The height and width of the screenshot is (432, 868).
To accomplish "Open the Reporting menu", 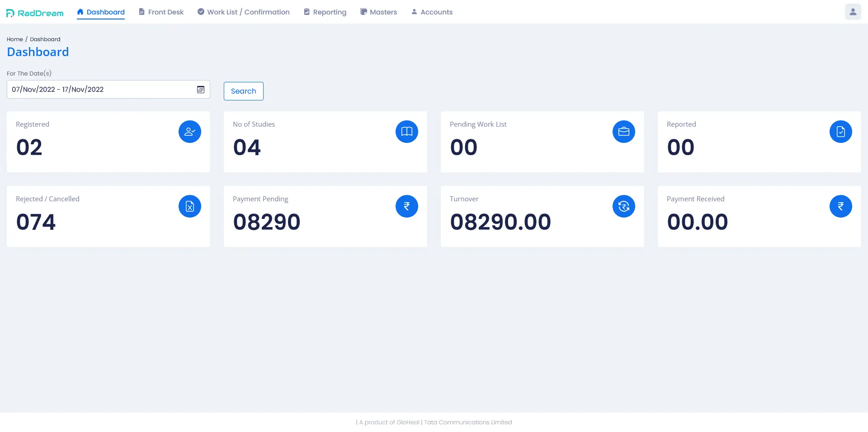I will coord(325,12).
